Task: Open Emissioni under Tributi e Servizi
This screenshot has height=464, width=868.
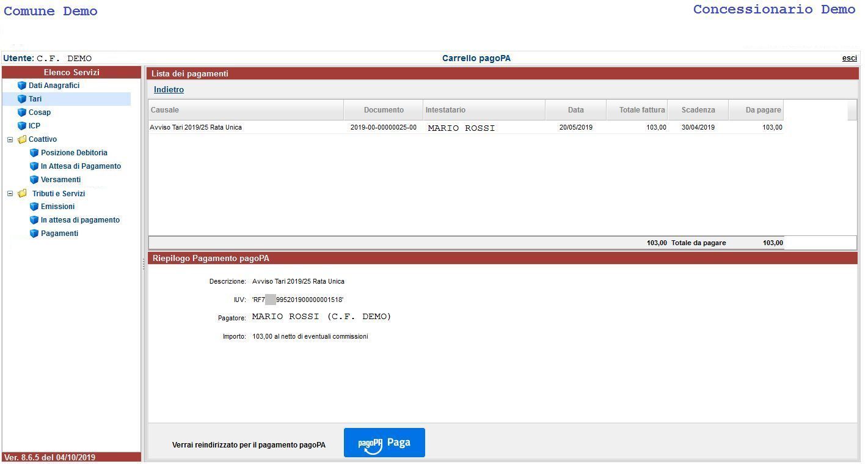Action: [57, 207]
